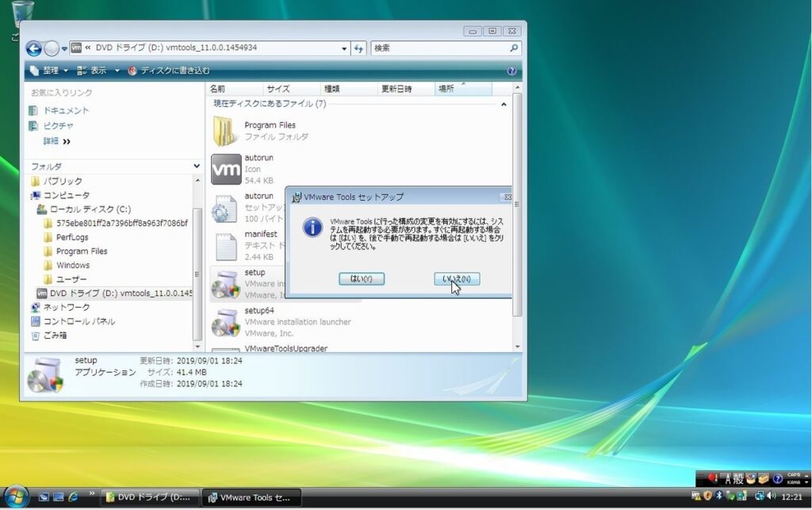Open the 整理 (Organize) menu
The width and height of the screenshot is (812, 510).
pos(50,71)
